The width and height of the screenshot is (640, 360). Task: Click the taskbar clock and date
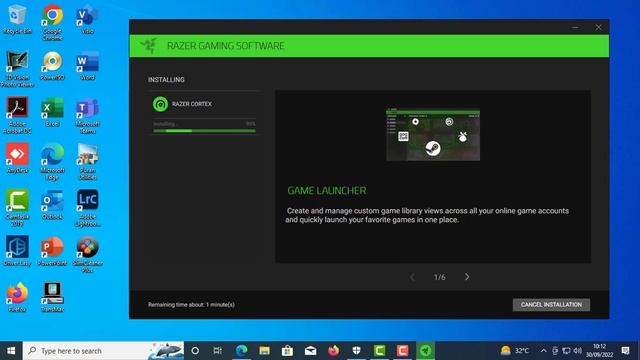[600, 351]
